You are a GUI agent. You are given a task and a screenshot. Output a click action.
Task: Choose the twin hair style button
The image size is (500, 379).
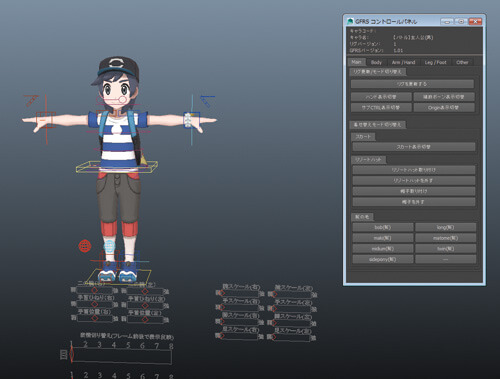click(x=445, y=249)
